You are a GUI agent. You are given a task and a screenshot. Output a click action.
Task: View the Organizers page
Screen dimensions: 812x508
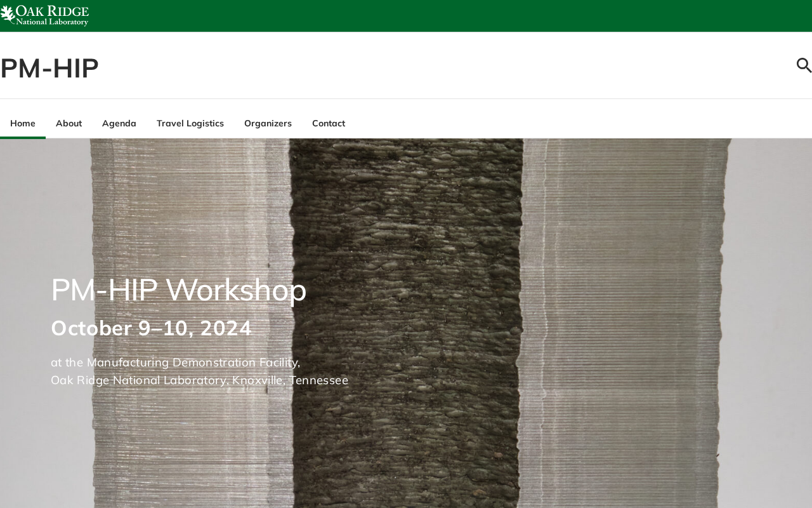pyautogui.click(x=268, y=123)
